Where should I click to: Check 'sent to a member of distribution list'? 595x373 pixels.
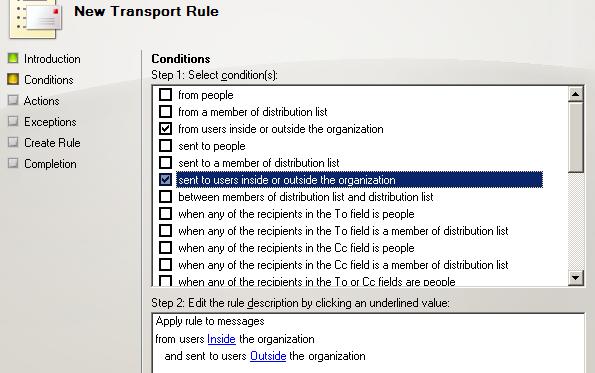point(165,162)
